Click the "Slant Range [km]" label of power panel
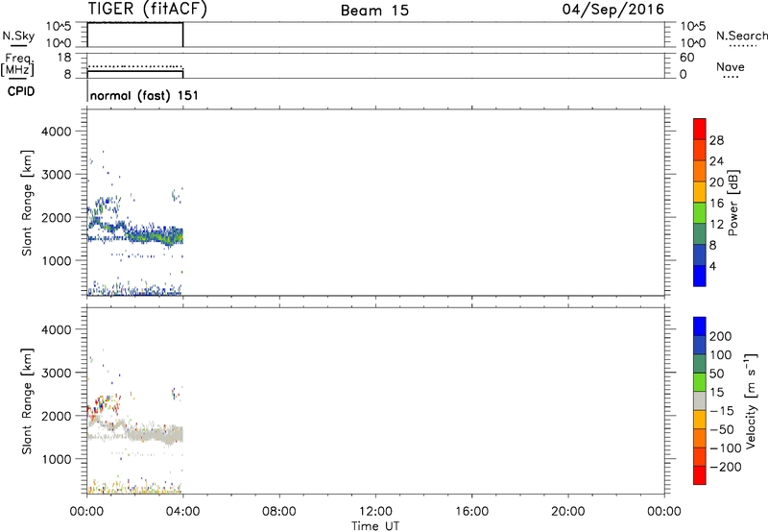Screen dimensions: 768x532 pos(27,203)
